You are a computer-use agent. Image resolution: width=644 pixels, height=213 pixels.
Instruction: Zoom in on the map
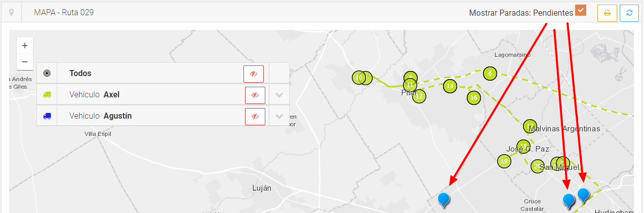click(25, 46)
